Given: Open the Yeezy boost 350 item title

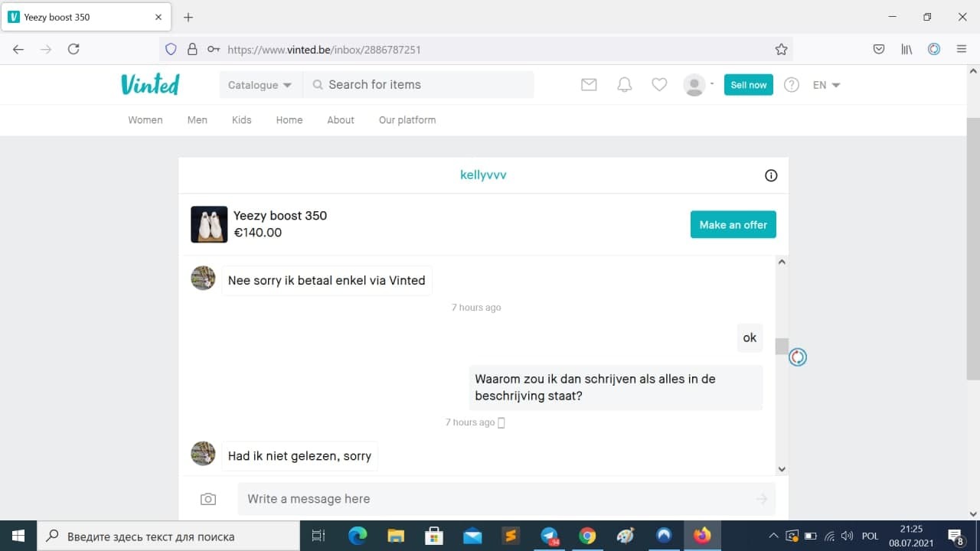Looking at the screenshot, I should tap(280, 216).
